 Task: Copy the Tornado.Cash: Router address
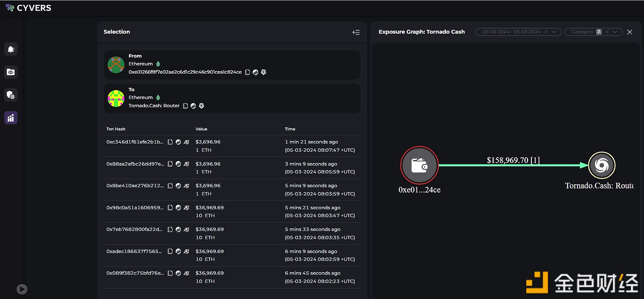pyautogui.click(x=185, y=106)
